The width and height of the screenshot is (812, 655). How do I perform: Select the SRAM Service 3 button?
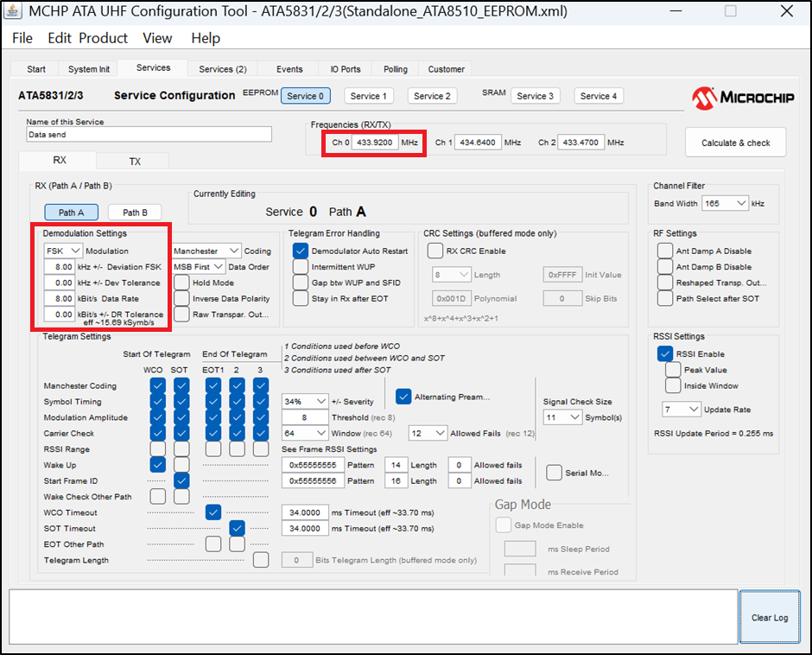[535, 96]
